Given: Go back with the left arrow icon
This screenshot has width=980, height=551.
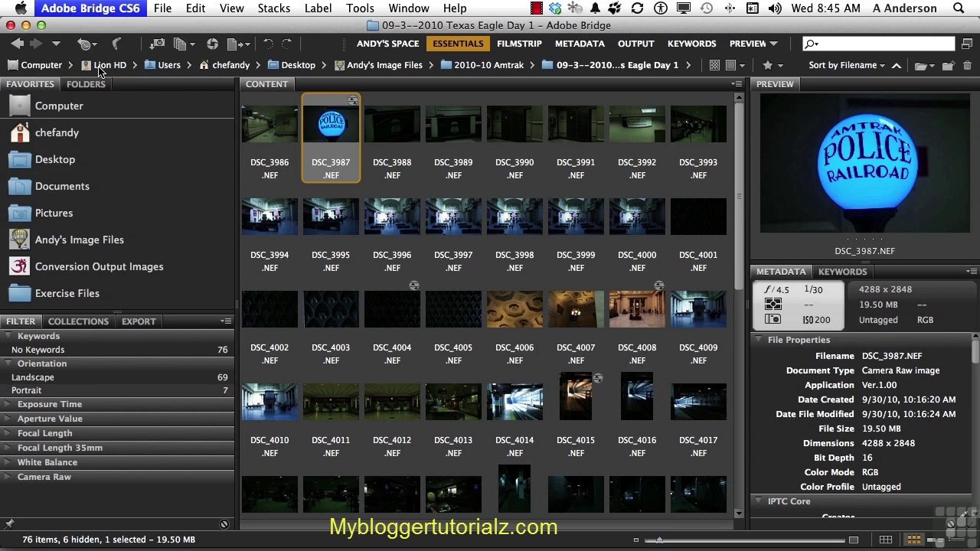Looking at the screenshot, I should pyautogui.click(x=18, y=44).
